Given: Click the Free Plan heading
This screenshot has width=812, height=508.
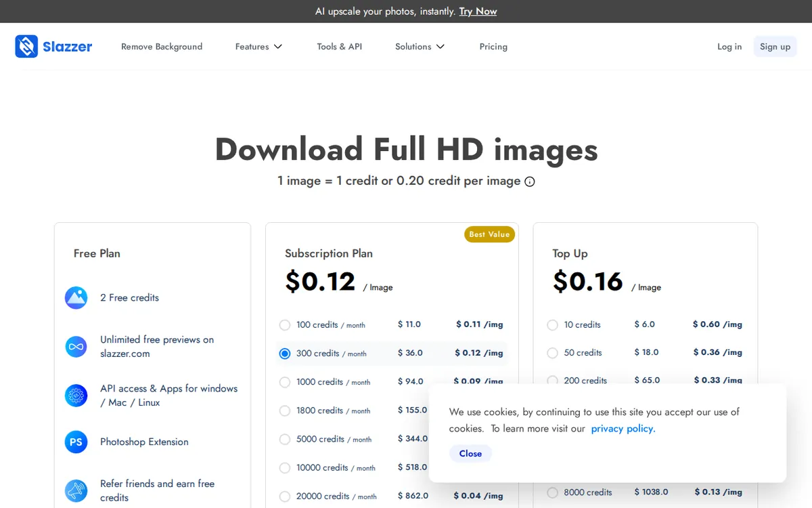Looking at the screenshot, I should click(97, 253).
